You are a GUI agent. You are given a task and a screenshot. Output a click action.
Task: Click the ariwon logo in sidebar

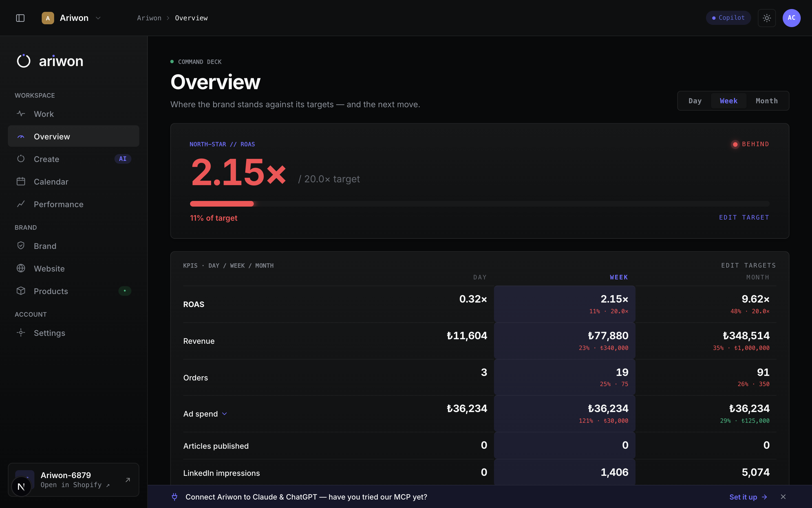point(50,61)
